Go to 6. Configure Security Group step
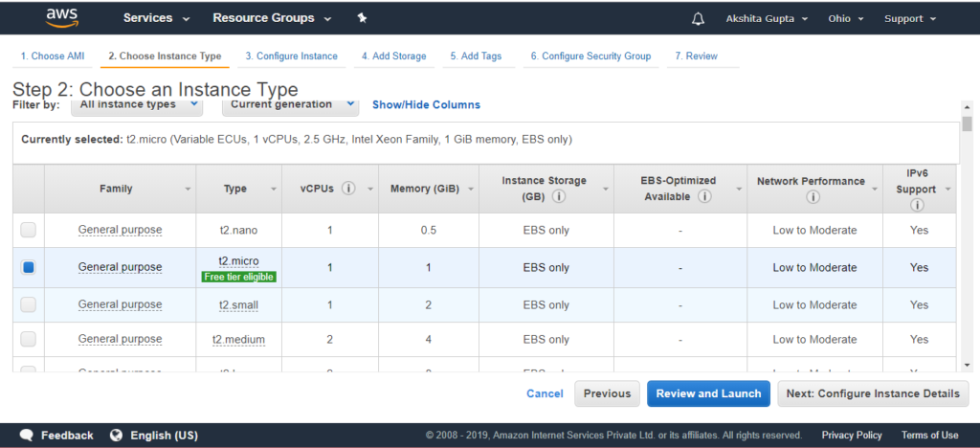This screenshot has width=980, height=448. pos(590,56)
